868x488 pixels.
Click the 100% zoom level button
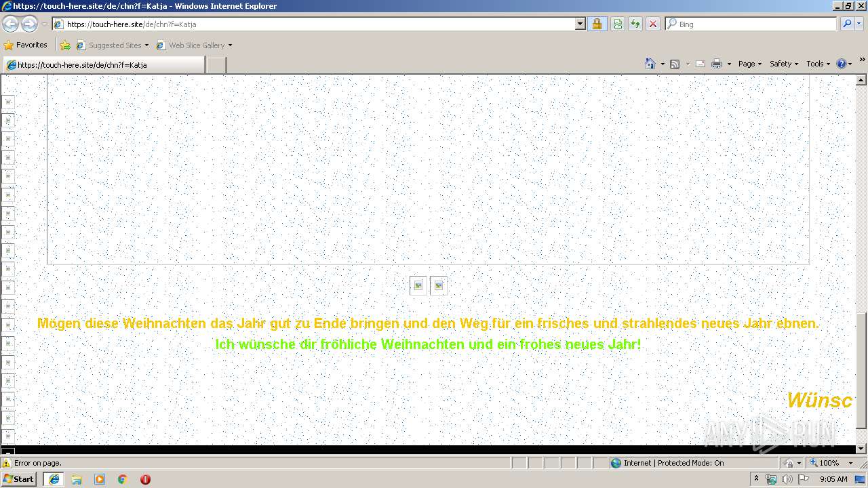[x=825, y=463]
